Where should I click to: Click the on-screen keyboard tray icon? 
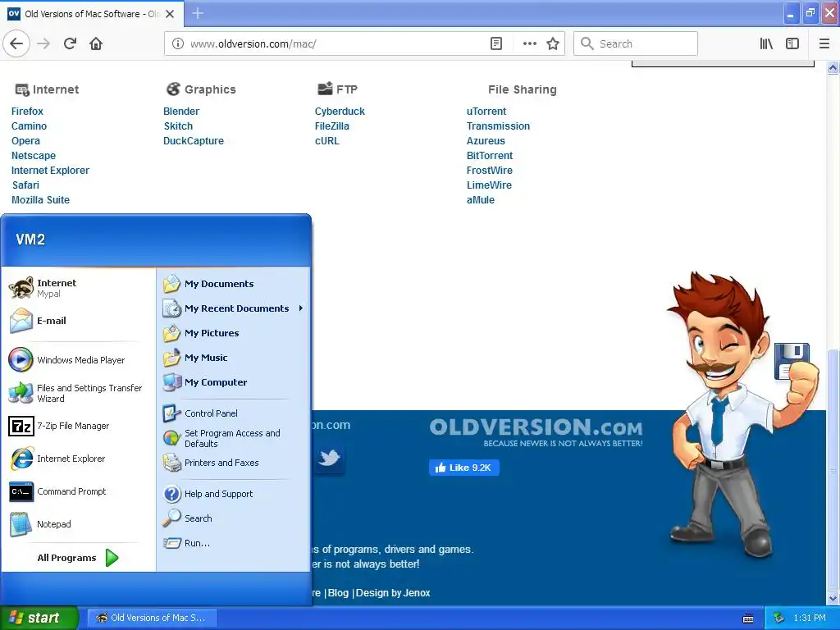[x=748, y=619]
